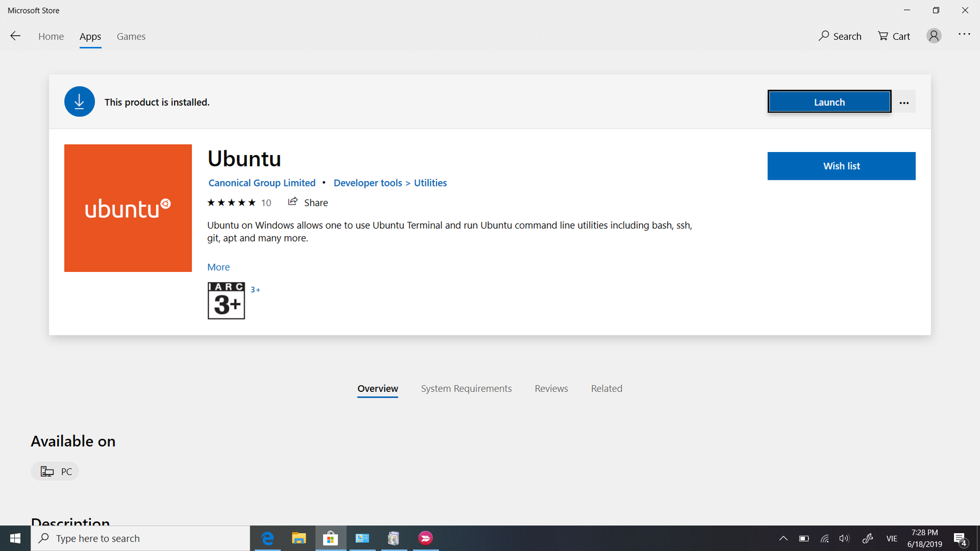
Task: Switch to the Apps tab
Action: point(90,36)
